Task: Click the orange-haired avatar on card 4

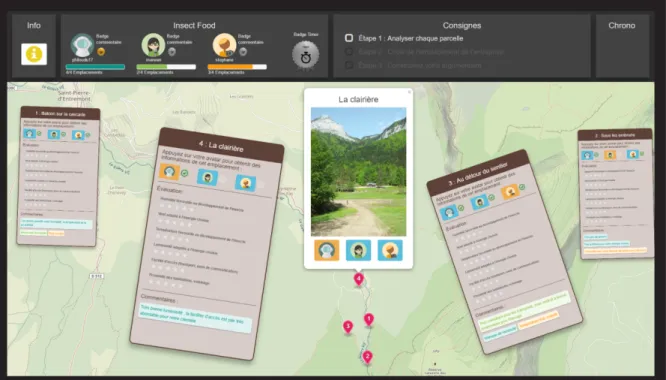Action: 246,183
